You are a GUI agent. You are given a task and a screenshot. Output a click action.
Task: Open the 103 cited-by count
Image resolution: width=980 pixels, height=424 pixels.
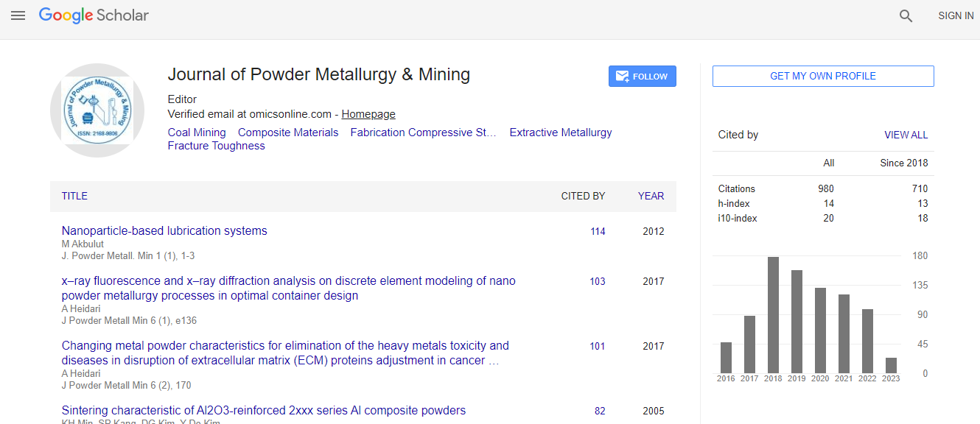(598, 281)
